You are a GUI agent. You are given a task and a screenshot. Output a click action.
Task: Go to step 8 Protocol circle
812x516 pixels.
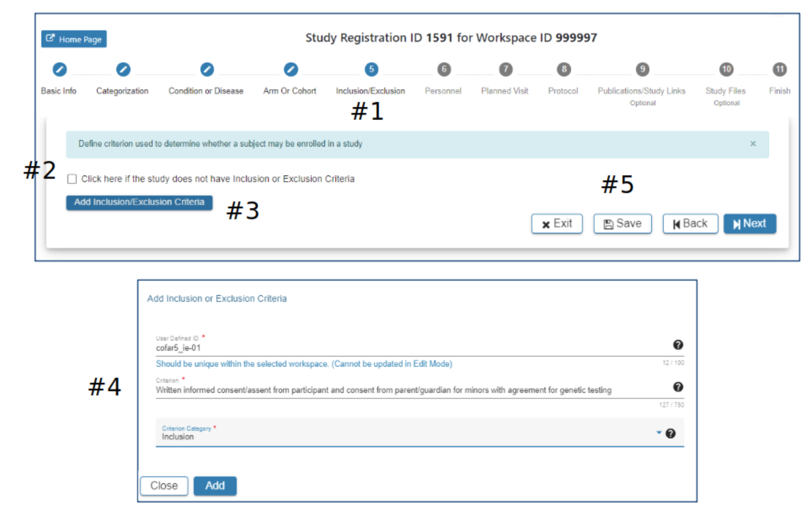[x=564, y=70]
